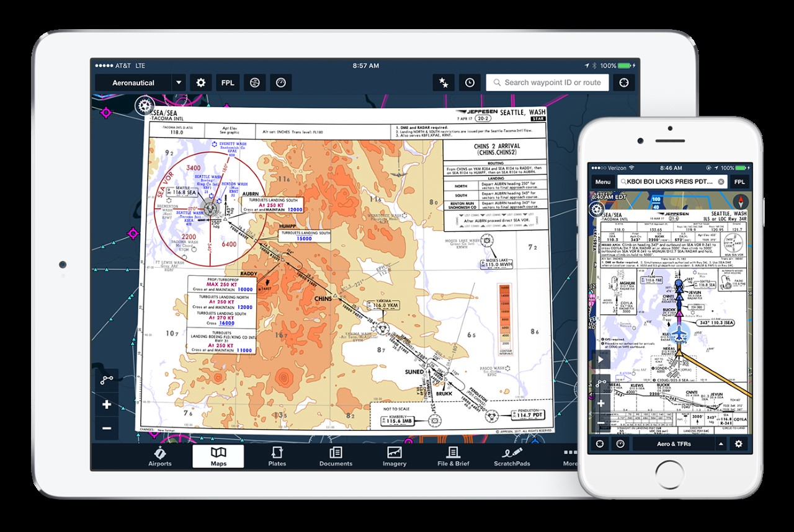This screenshot has width=794, height=532.
Task: Select the Aeronautical map layer label
Action: tap(133, 82)
